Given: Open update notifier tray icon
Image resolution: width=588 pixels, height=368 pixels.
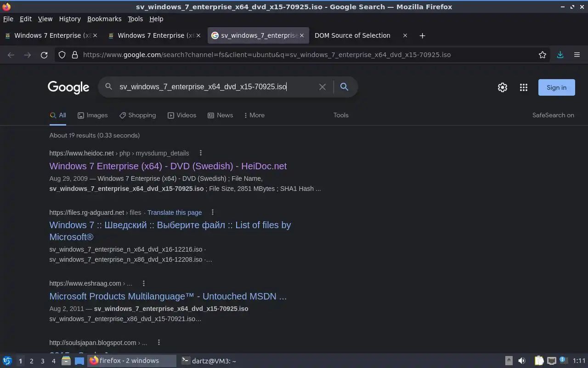Looking at the screenshot, I should click(564, 361).
